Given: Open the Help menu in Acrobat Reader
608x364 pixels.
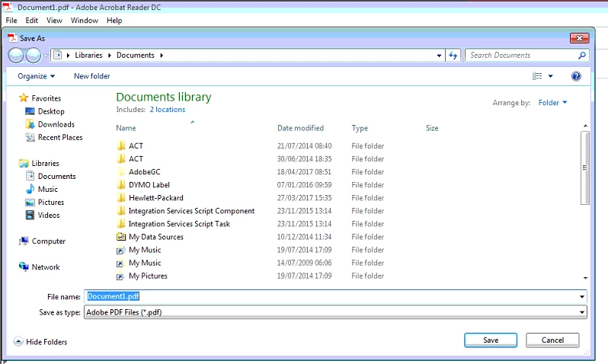Looking at the screenshot, I should click(114, 20).
